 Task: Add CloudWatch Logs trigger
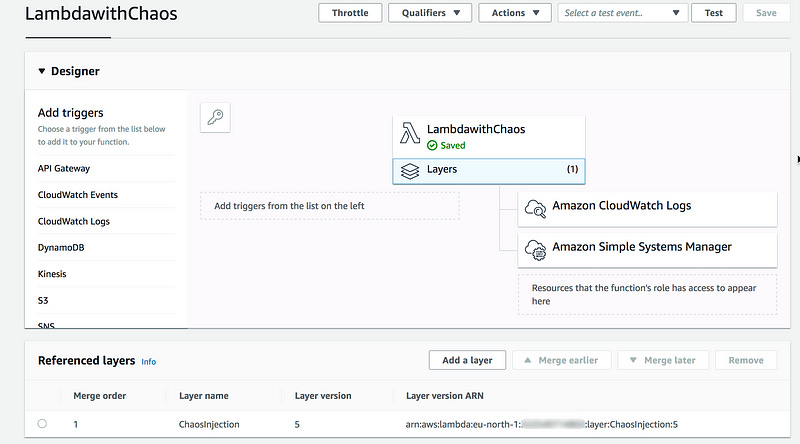[73, 221]
